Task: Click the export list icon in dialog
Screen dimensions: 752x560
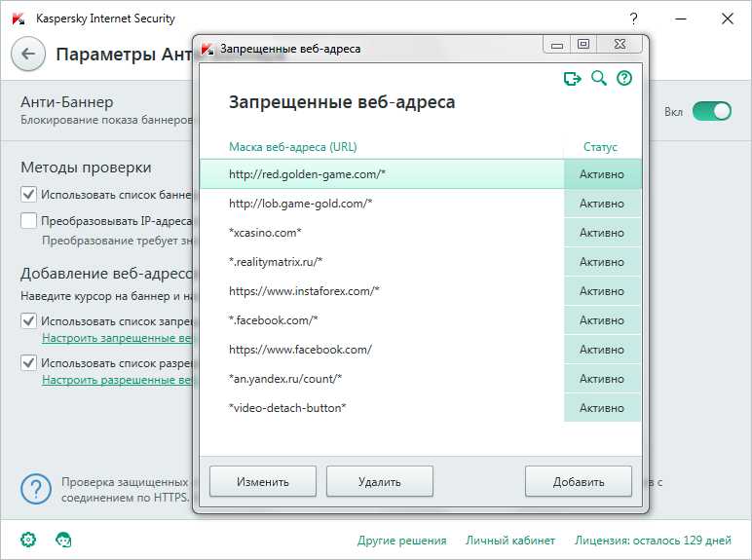Action: tap(572, 78)
